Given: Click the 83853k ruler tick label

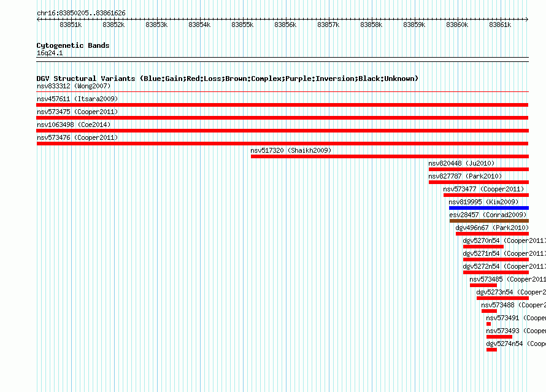Looking at the screenshot, I should [x=156, y=25].
